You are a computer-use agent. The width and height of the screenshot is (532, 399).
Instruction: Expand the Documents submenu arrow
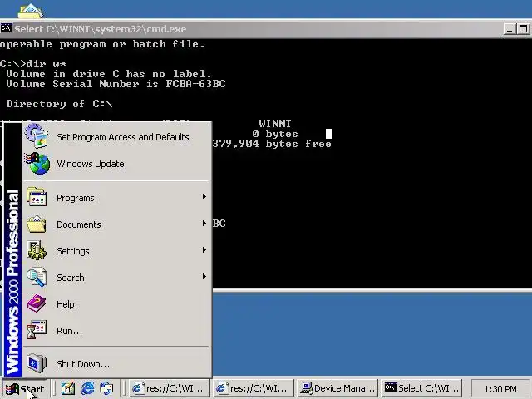[204, 224]
